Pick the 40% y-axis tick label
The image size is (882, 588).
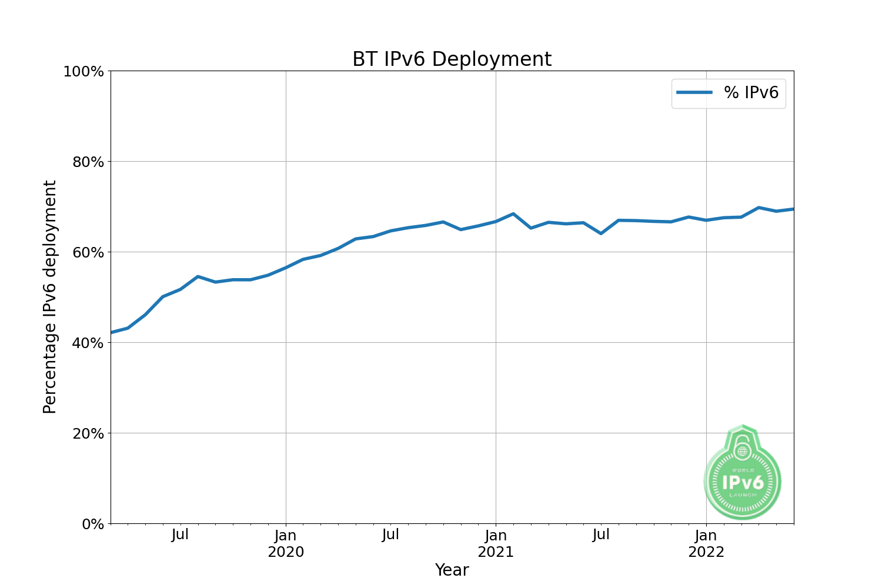[x=88, y=343]
